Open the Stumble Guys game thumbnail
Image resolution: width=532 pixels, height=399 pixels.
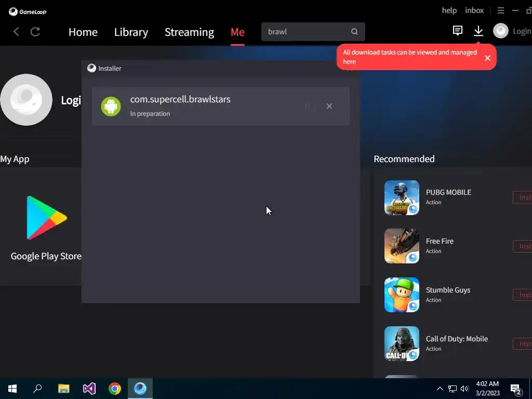[402, 295]
